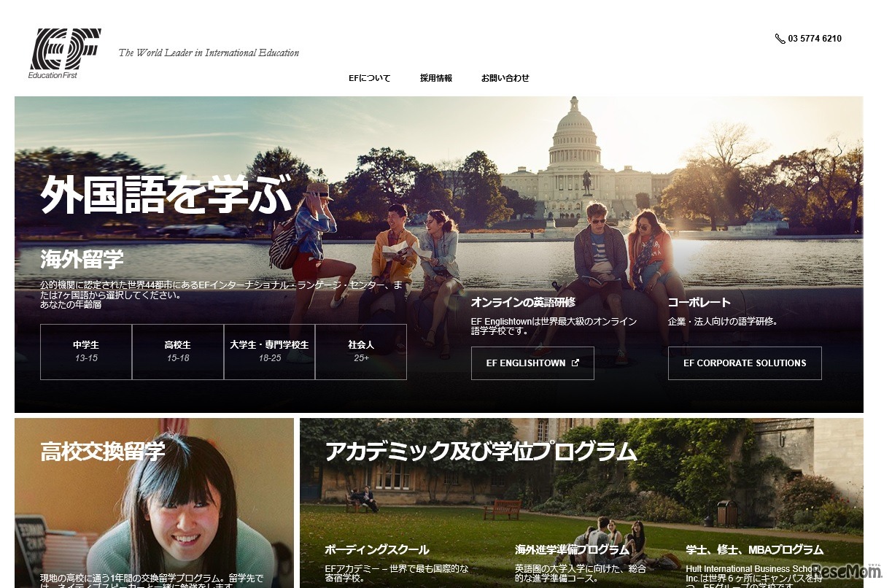
Task: Open the 海外進学準備プログラム link
Action: point(572,550)
